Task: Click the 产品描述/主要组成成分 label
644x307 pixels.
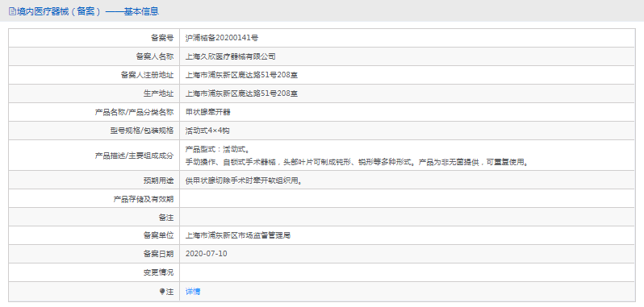Action: (134, 156)
